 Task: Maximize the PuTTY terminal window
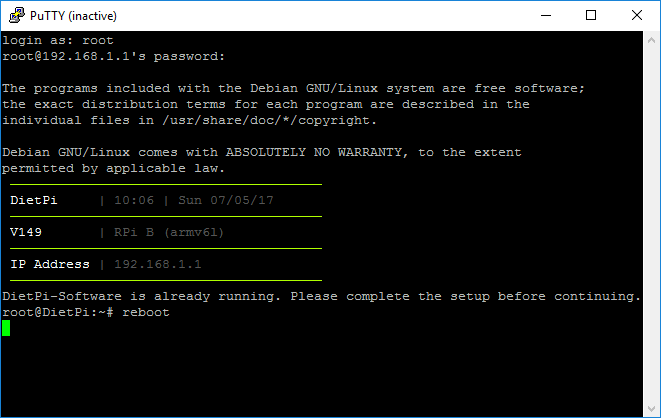tap(591, 16)
